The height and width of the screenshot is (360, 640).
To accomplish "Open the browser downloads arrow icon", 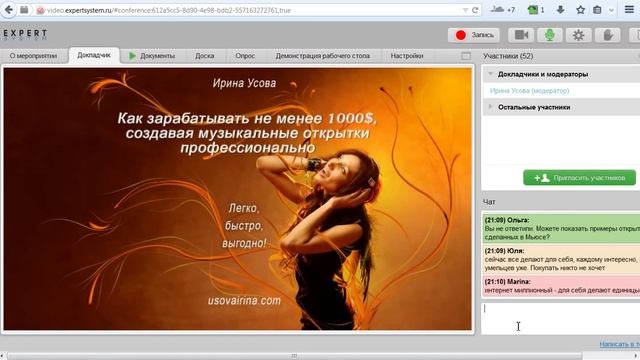I will click(x=560, y=10).
